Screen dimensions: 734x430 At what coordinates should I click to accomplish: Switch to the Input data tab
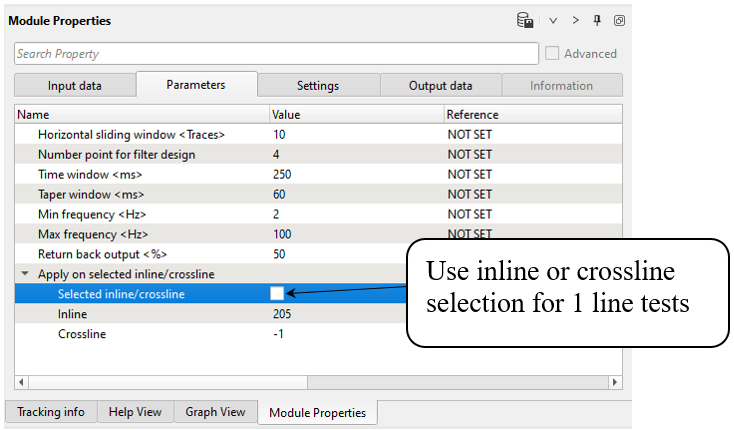[75, 86]
